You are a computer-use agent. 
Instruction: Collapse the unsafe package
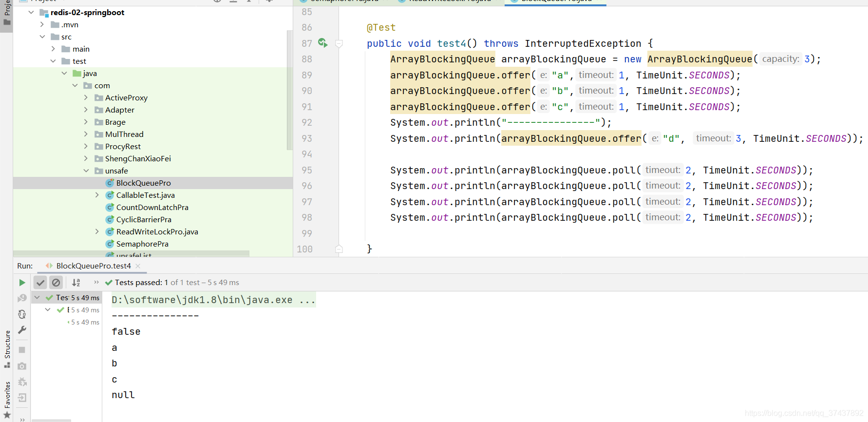86,171
